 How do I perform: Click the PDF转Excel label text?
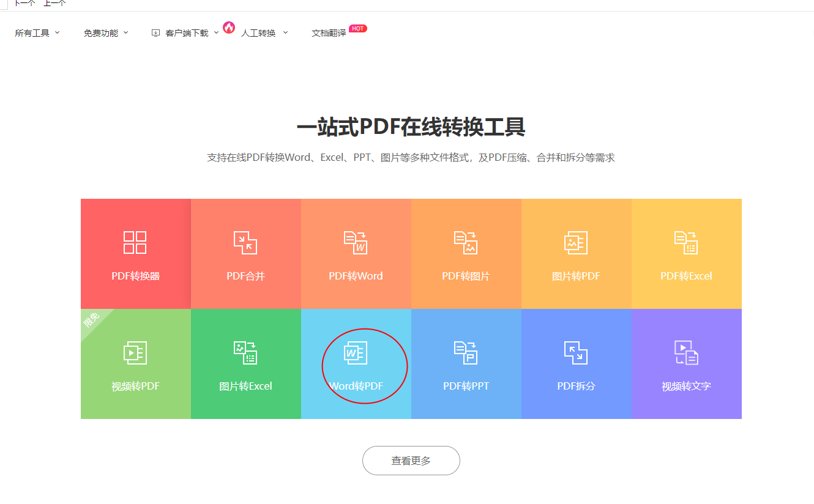click(686, 276)
